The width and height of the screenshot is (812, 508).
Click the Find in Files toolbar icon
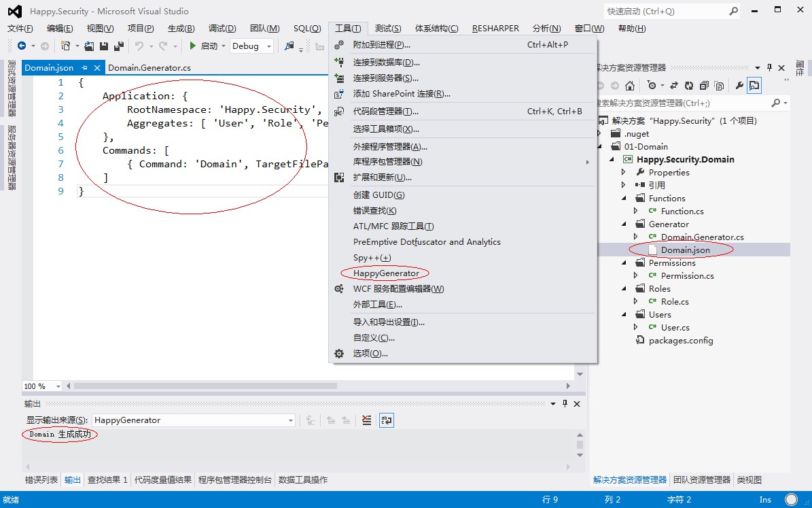[x=289, y=46]
